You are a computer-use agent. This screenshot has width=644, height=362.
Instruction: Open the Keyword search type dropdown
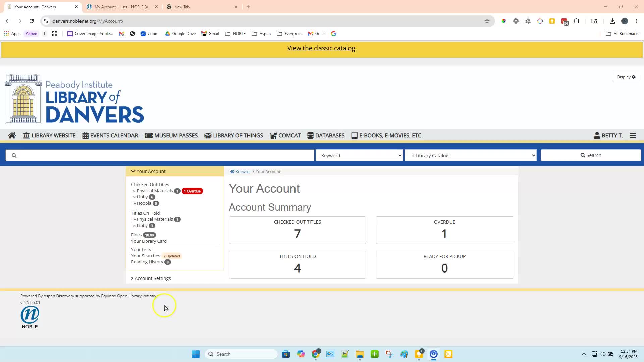[359, 155]
